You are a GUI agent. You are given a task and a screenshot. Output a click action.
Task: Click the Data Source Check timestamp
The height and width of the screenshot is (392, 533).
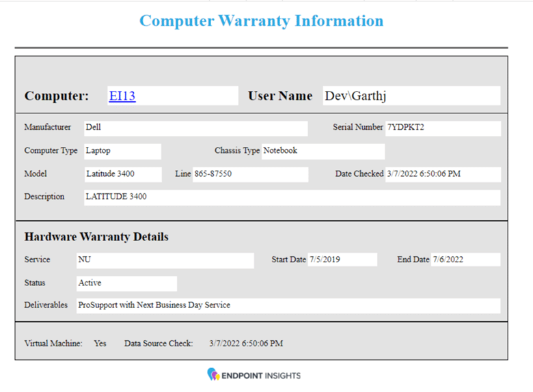(x=245, y=344)
